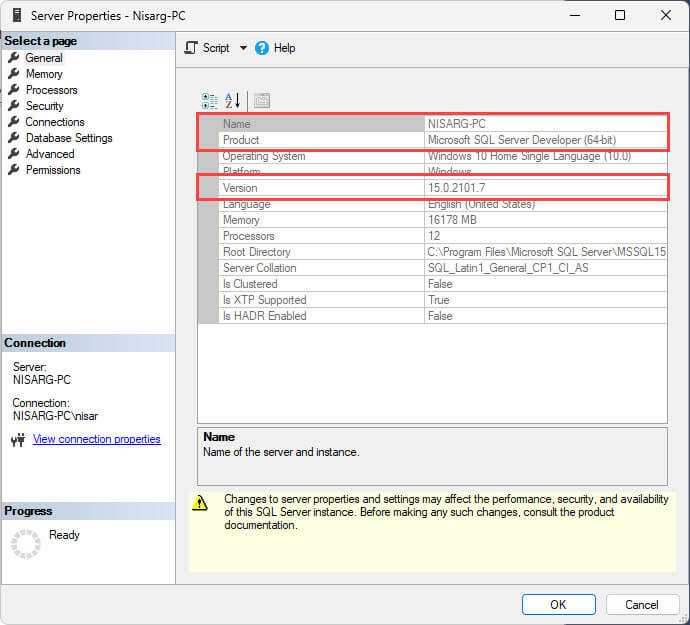Click the Script toolbar button
690x625 pixels.
pos(207,48)
